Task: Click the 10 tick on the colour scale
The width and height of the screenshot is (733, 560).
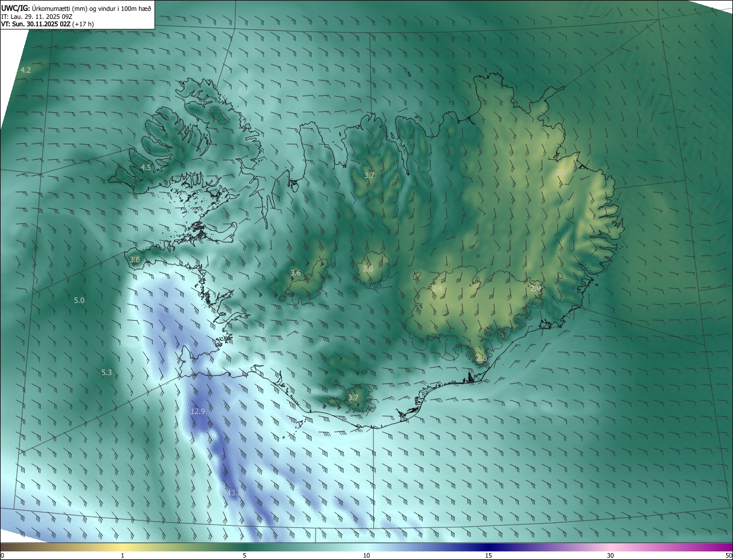Action: (366, 555)
